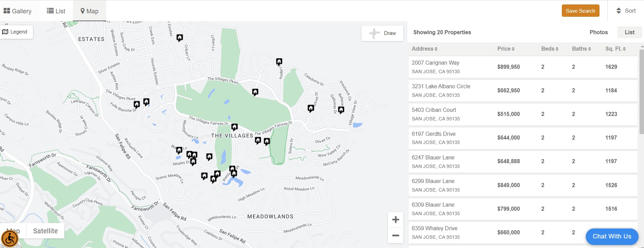
Task: Click the house marker on Cribari Ln
Action: [x=179, y=37]
